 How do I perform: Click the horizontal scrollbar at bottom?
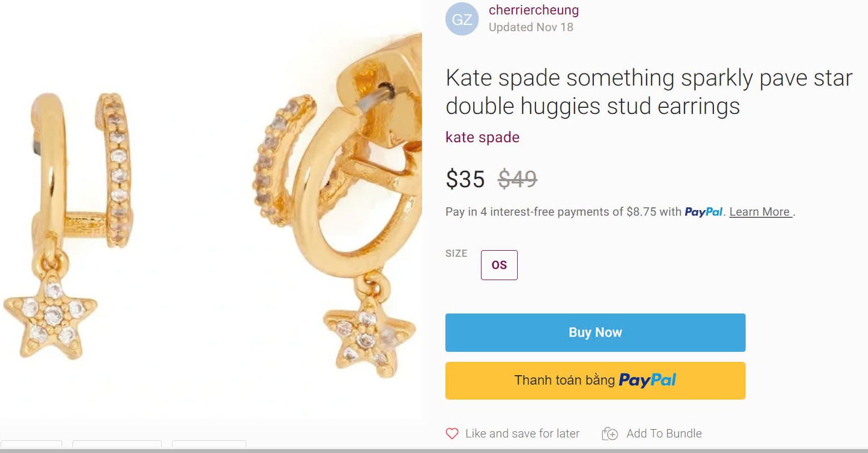(434, 451)
